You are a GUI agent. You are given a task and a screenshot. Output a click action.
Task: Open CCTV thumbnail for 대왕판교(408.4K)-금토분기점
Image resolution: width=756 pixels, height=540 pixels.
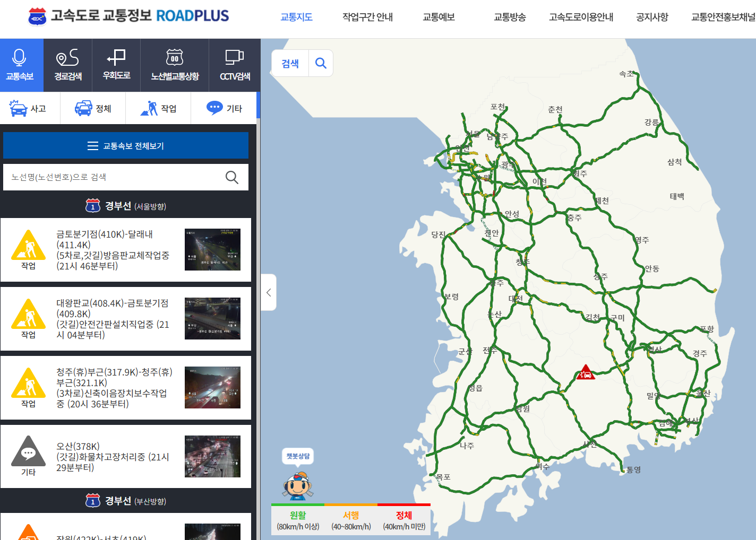212,319
